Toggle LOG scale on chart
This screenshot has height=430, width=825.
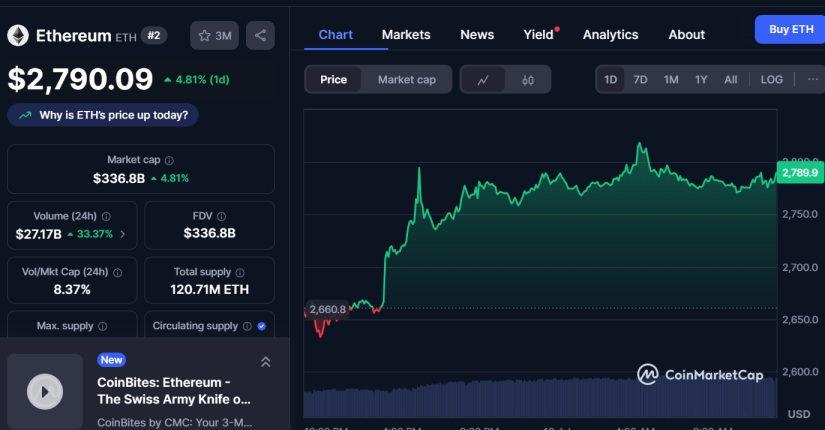tap(771, 80)
